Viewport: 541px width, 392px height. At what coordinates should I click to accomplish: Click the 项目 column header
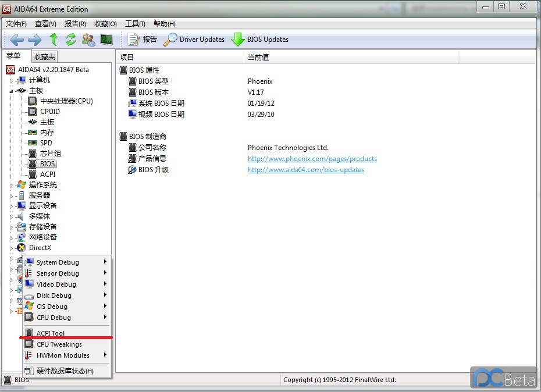[180, 57]
